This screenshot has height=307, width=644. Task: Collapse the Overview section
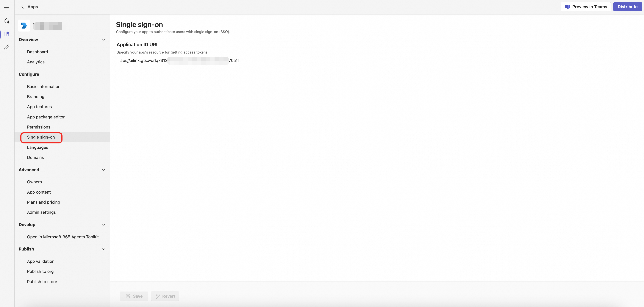104,40
